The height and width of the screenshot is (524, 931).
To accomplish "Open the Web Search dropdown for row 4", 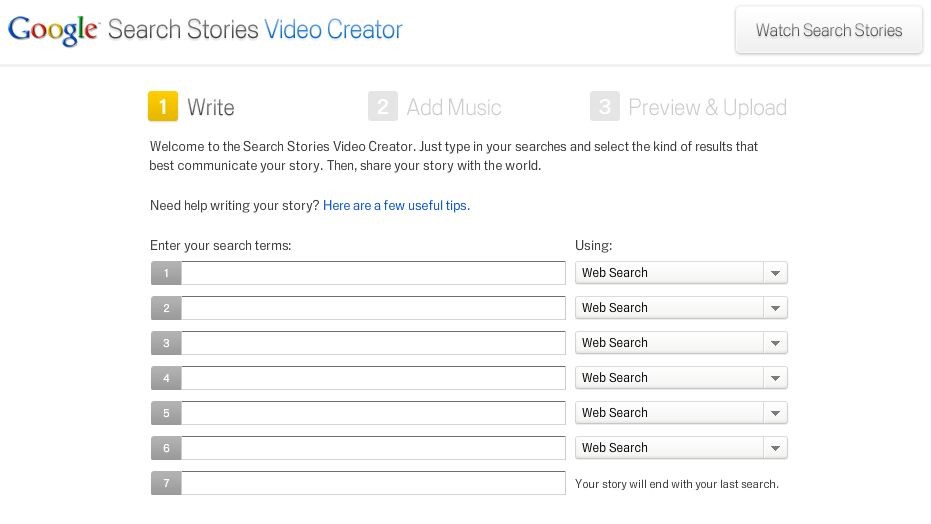I will 681,378.
